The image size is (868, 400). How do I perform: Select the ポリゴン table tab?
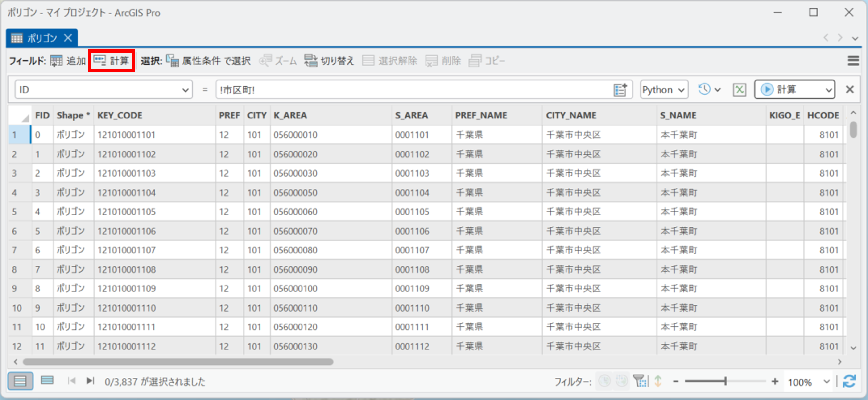42,38
